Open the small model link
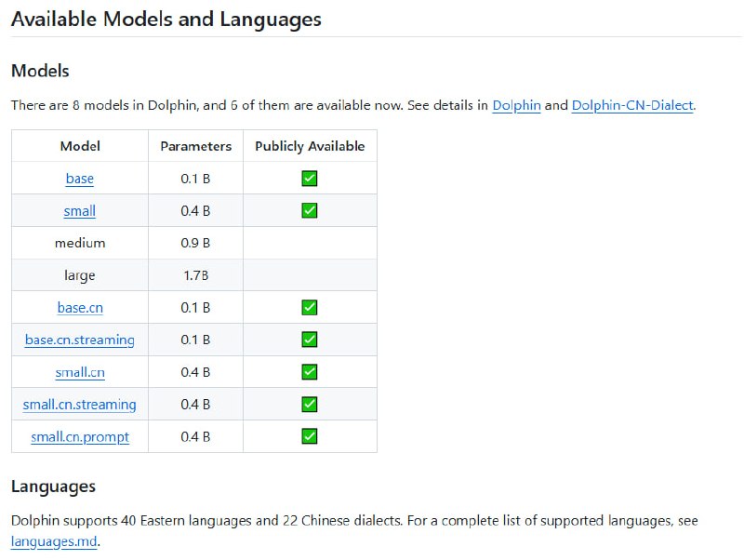 pyautogui.click(x=80, y=211)
